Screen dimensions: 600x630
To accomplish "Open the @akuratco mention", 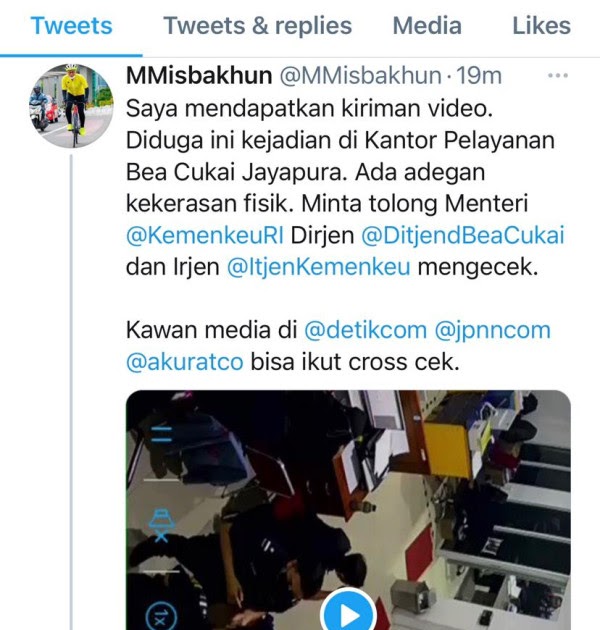I will (x=185, y=362).
